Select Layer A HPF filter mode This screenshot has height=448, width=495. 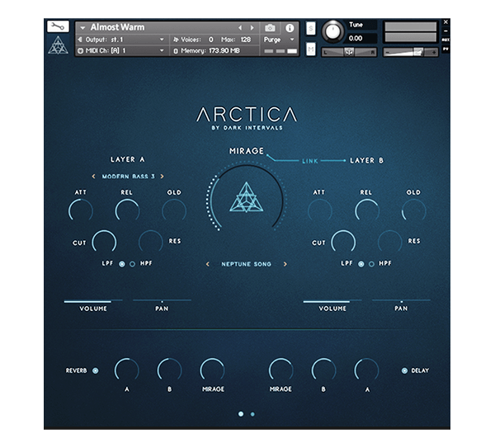coord(132,264)
